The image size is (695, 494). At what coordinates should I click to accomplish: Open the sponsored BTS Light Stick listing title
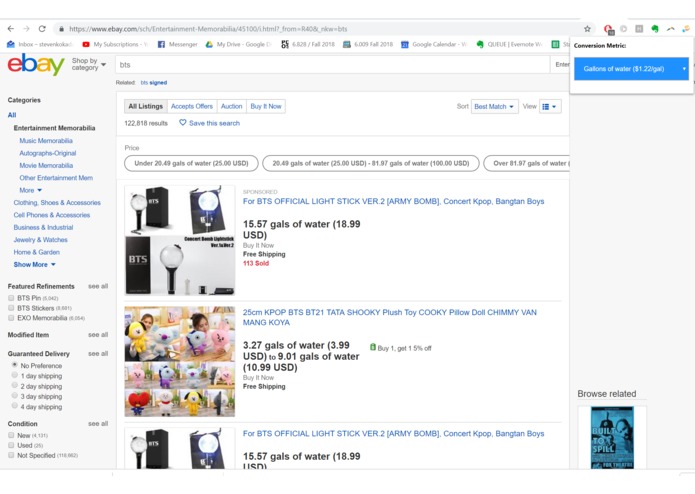point(394,201)
